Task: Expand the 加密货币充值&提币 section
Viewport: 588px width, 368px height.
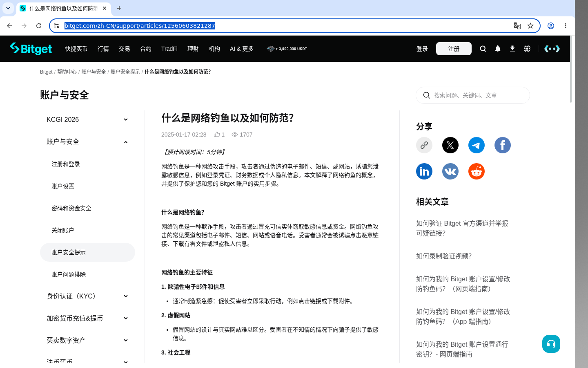Action: click(x=87, y=318)
